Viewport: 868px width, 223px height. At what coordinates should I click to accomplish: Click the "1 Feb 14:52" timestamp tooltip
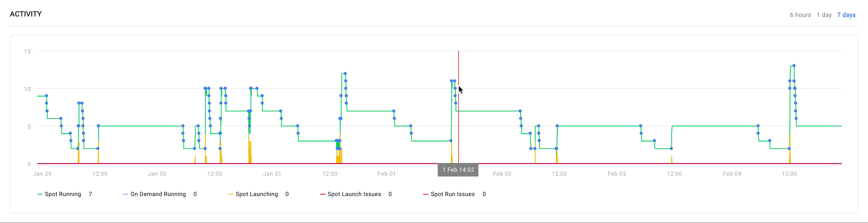[458, 170]
